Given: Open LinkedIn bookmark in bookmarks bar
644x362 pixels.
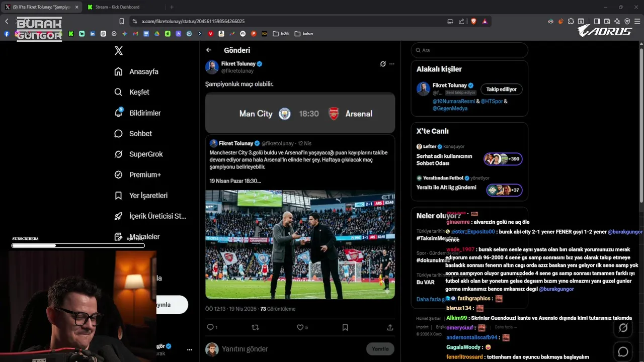Looking at the screenshot, I should pos(93,34).
